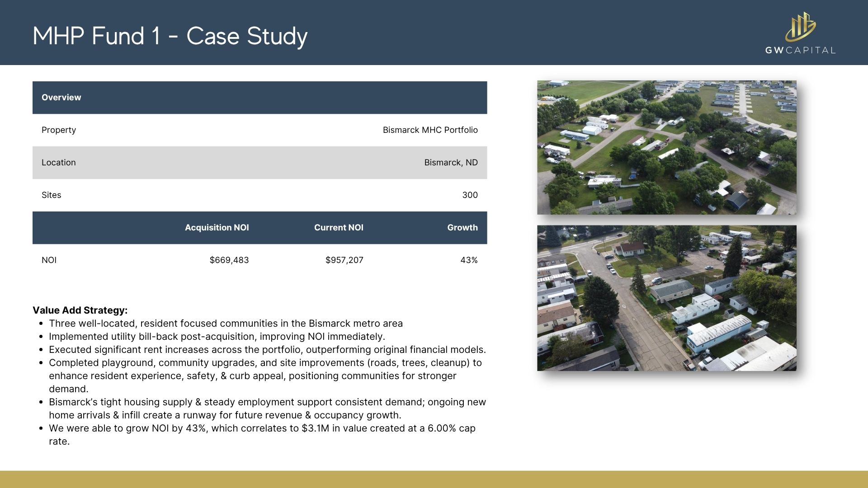Click the Growth column header
Image resolution: width=868 pixels, height=488 pixels.
pyautogui.click(x=462, y=228)
